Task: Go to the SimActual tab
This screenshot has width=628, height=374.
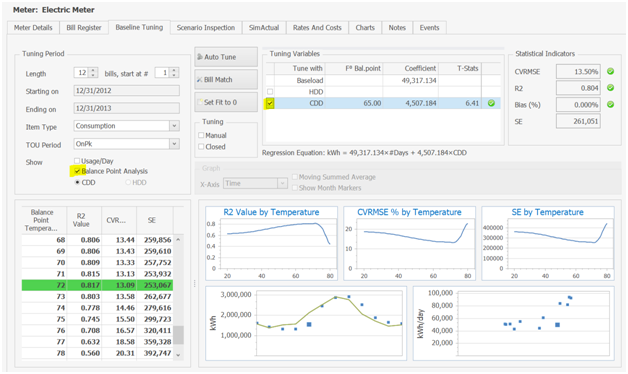Action: [x=264, y=28]
